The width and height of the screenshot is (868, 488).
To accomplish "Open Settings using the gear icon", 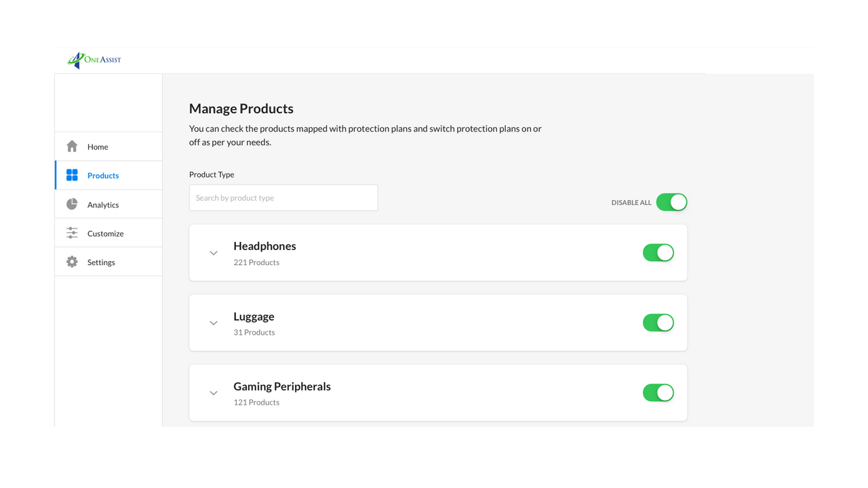I will coord(72,262).
